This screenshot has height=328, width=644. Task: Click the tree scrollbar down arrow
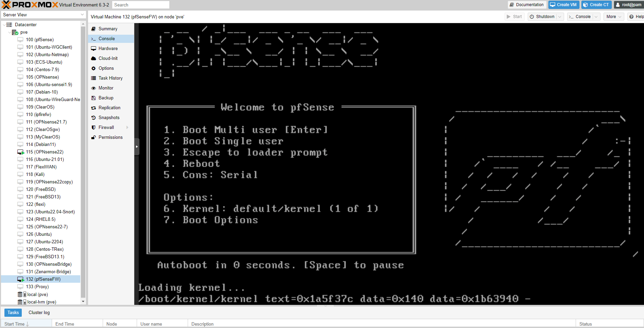click(x=83, y=301)
